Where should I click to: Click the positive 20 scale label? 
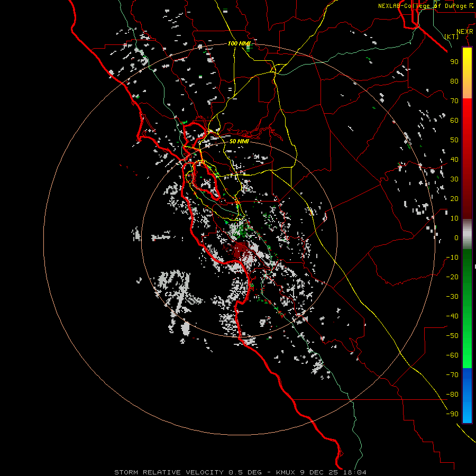click(454, 198)
